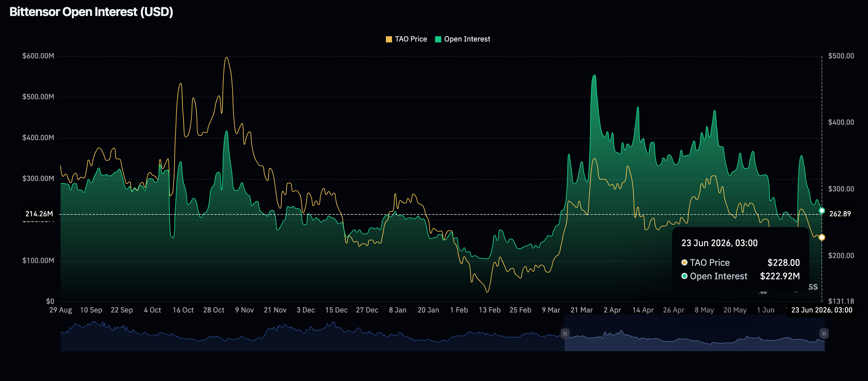The image size is (868, 381).
Task: Click the "214.26M" crosshair label on the left axis
Action: 39,214
